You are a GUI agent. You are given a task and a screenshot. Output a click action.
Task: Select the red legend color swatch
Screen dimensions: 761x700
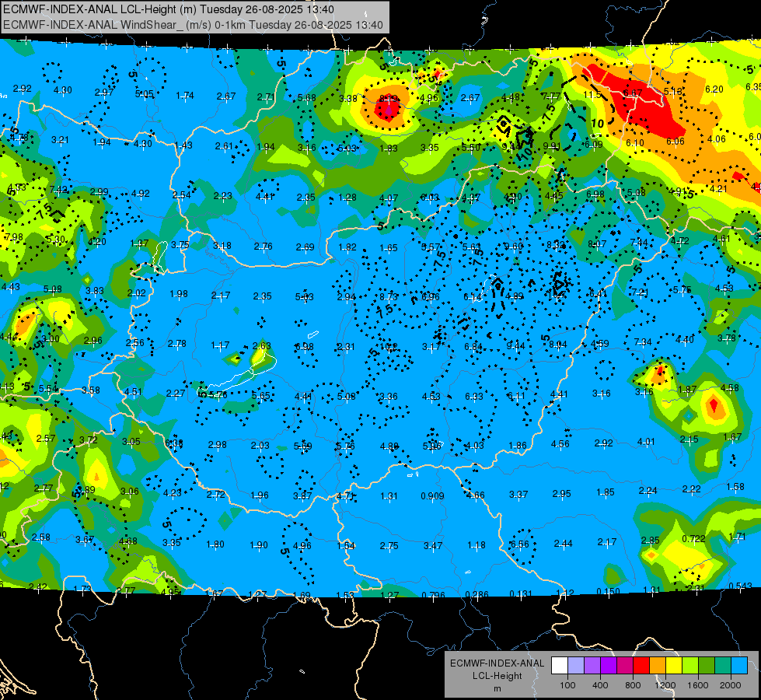641,666
